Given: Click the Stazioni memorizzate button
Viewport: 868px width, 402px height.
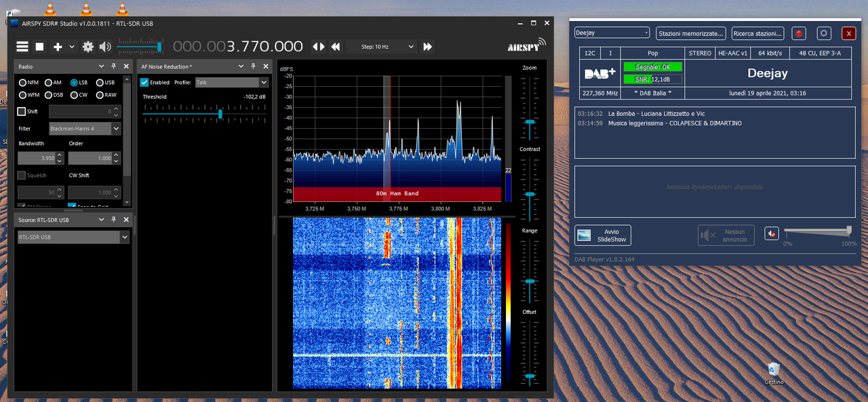Looking at the screenshot, I should coord(691,33).
